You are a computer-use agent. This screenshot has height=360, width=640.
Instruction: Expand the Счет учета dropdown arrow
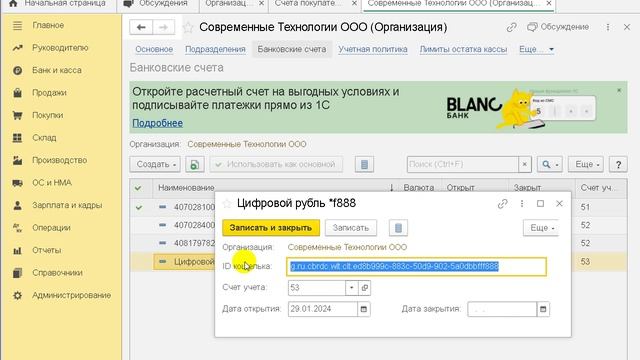coord(351,288)
